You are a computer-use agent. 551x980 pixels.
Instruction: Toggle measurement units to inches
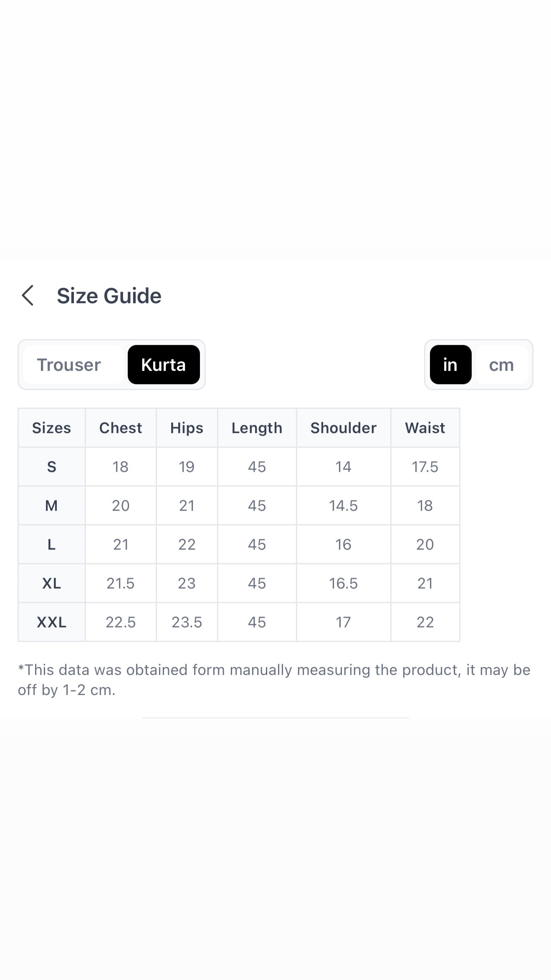(450, 365)
